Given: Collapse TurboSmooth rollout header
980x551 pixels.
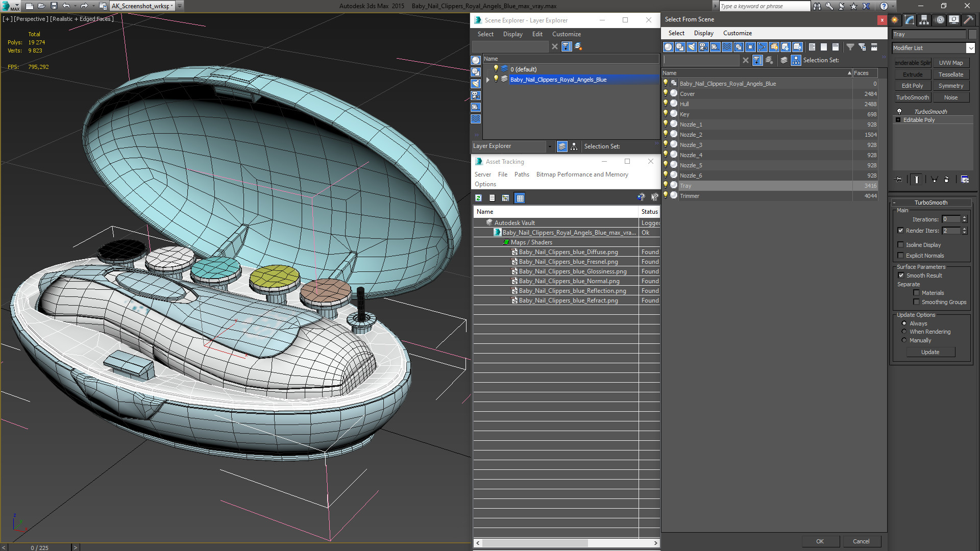Looking at the screenshot, I should tap(931, 203).
